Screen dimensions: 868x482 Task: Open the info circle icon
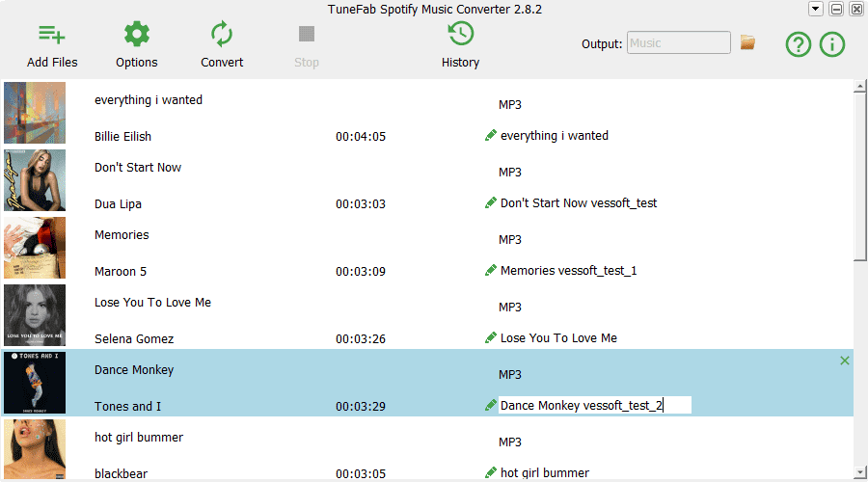click(832, 44)
